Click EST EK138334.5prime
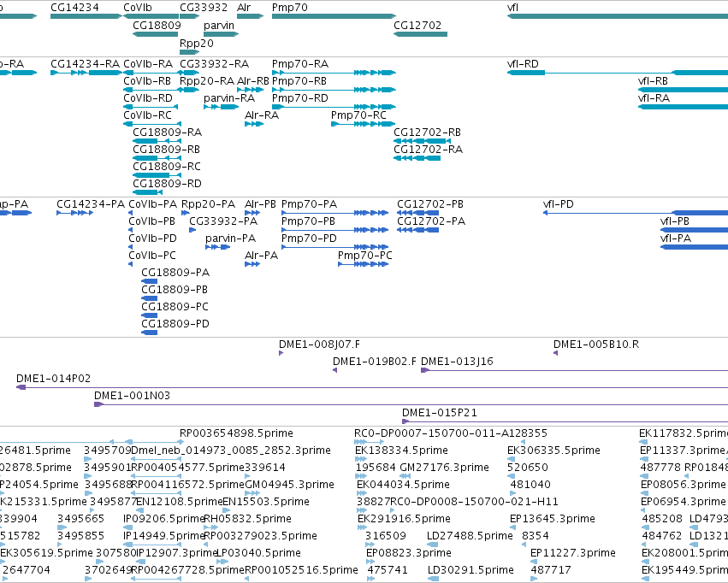The width and height of the screenshot is (728, 583). [x=361, y=459]
